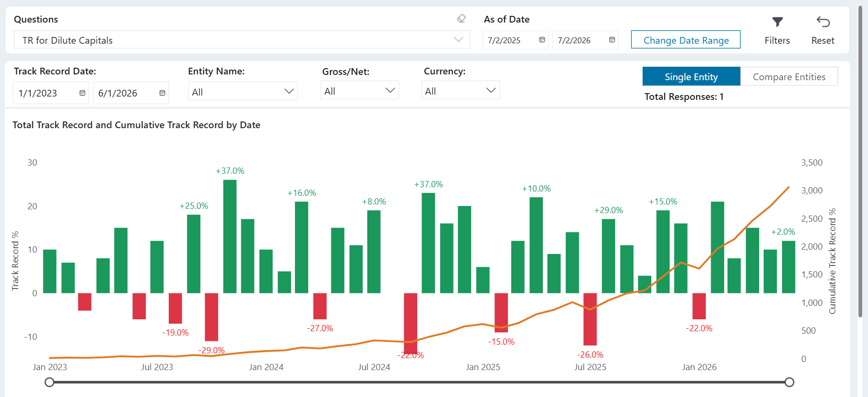The height and width of the screenshot is (397, 868).
Task: Open the Filters funnel icon
Action: point(777,22)
